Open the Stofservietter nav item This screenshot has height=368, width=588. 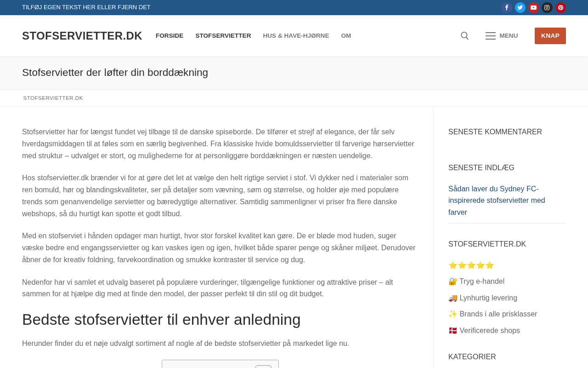[x=223, y=36]
